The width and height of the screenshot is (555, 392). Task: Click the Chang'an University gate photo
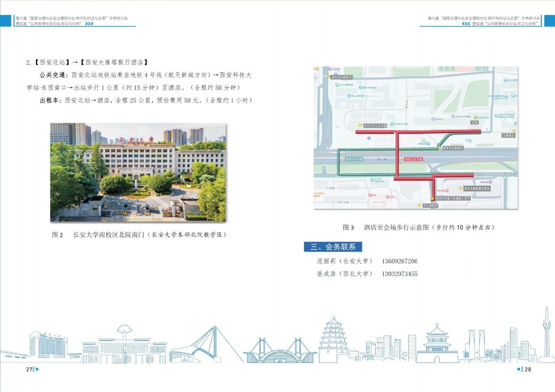[x=138, y=172]
